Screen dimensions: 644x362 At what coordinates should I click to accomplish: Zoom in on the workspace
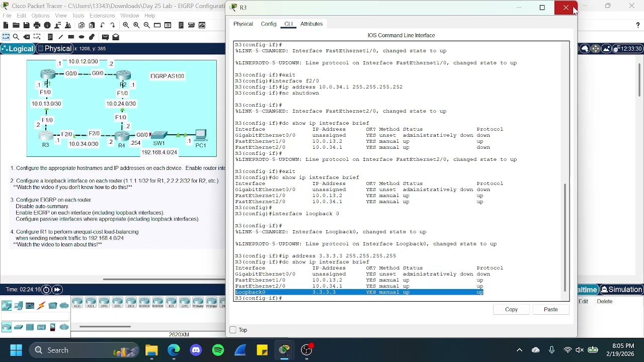tap(126, 25)
